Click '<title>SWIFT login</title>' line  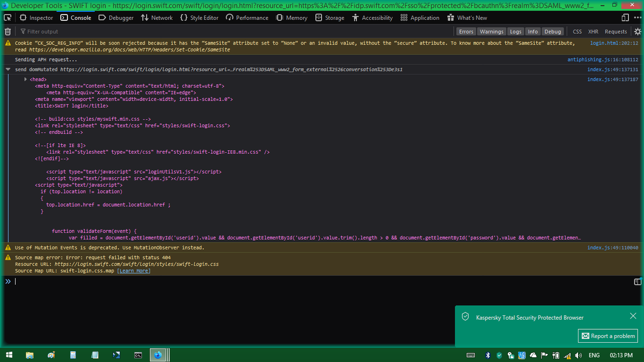pyautogui.click(x=71, y=106)
